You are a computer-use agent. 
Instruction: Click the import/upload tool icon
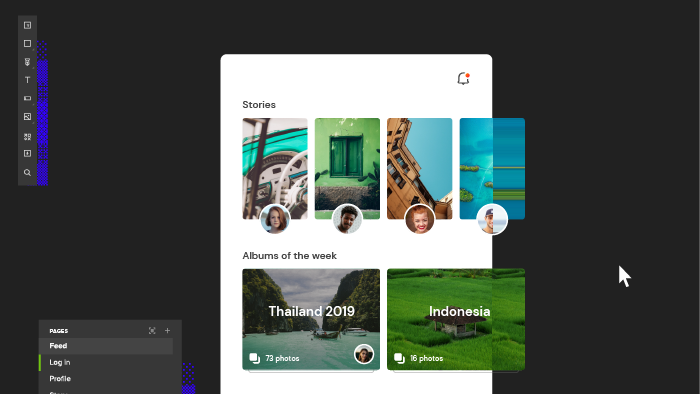[x=27, y=153]
